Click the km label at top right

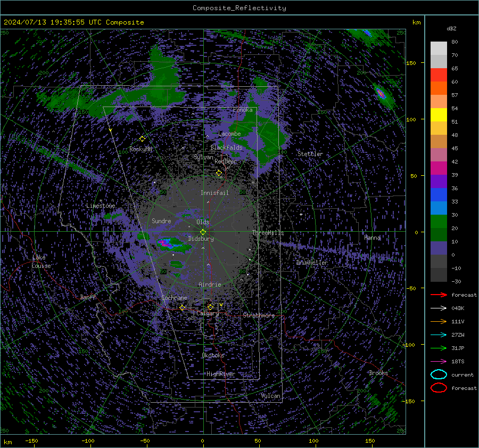pyautogui.click(x=416, y=22)
